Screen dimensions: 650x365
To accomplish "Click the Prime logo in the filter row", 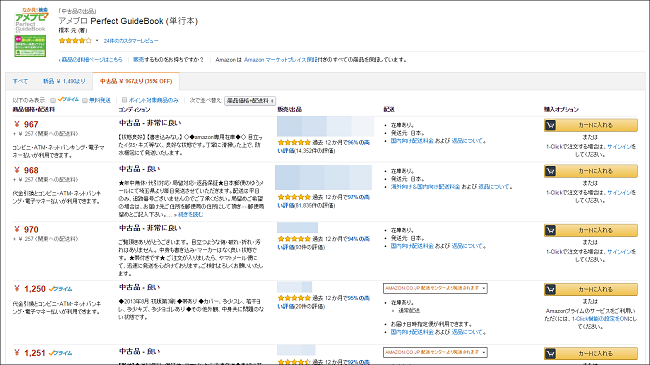I will click(x=68, y=100).
